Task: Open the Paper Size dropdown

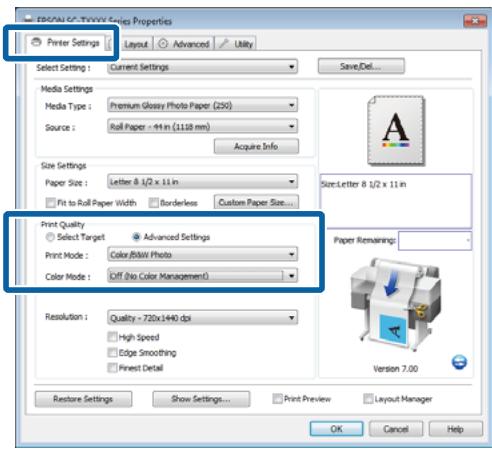Action: click(x=202, y=182)
